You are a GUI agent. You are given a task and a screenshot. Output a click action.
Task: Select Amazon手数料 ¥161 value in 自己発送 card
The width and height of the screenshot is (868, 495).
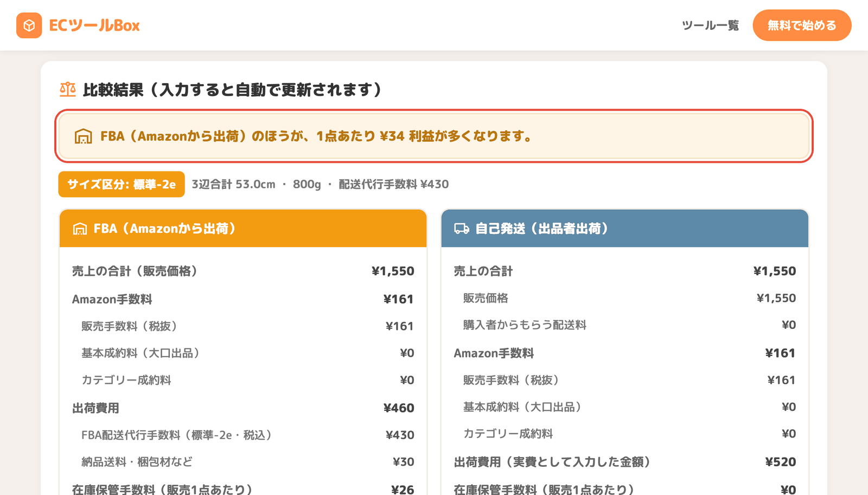point(780,353)
